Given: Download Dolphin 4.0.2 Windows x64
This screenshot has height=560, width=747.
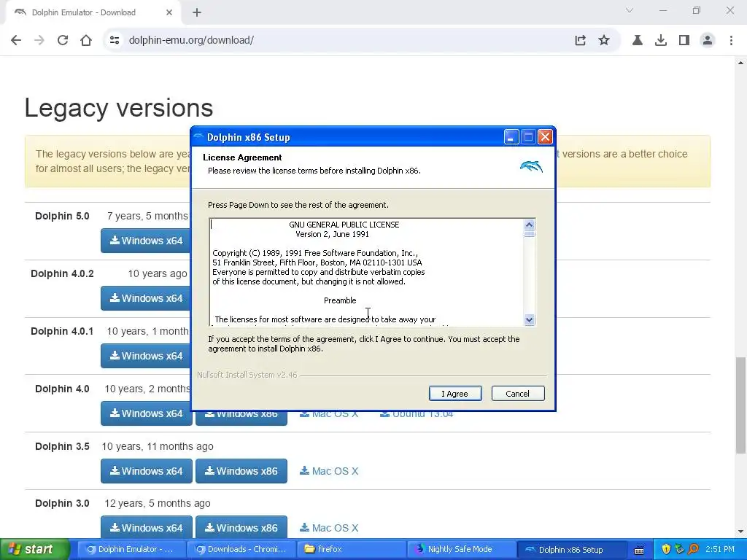Looking at the screenshot, I should coord(146,298).
